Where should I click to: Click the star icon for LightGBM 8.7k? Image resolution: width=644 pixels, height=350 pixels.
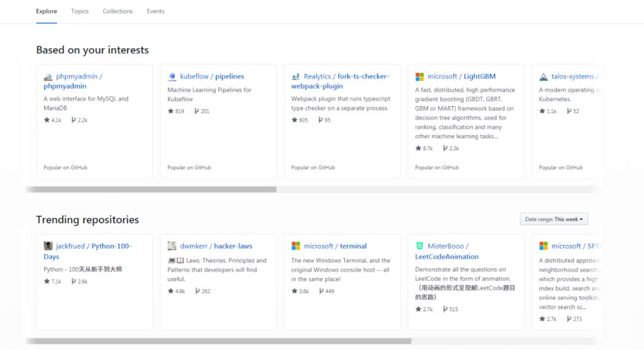point(418,148)
